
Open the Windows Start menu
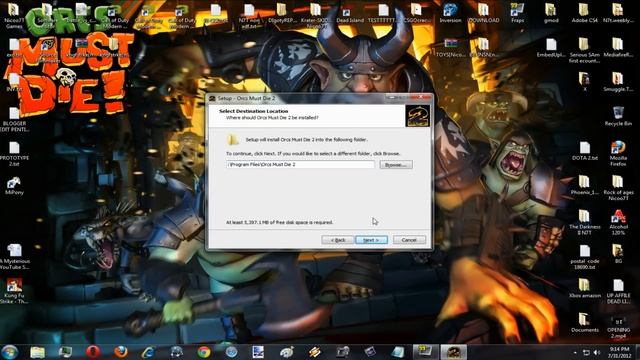pyautogui.click(x=9, y=352)
